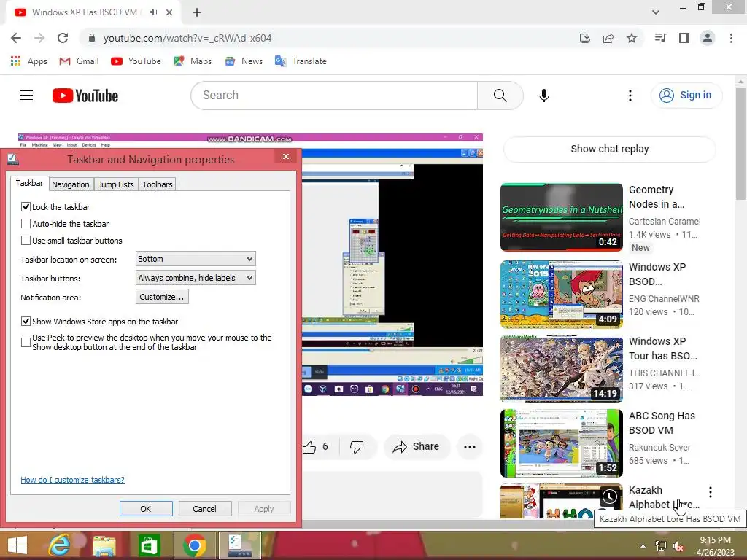Go forward in Chrome browser history
The image size is (747, 560).
(39, 38)
